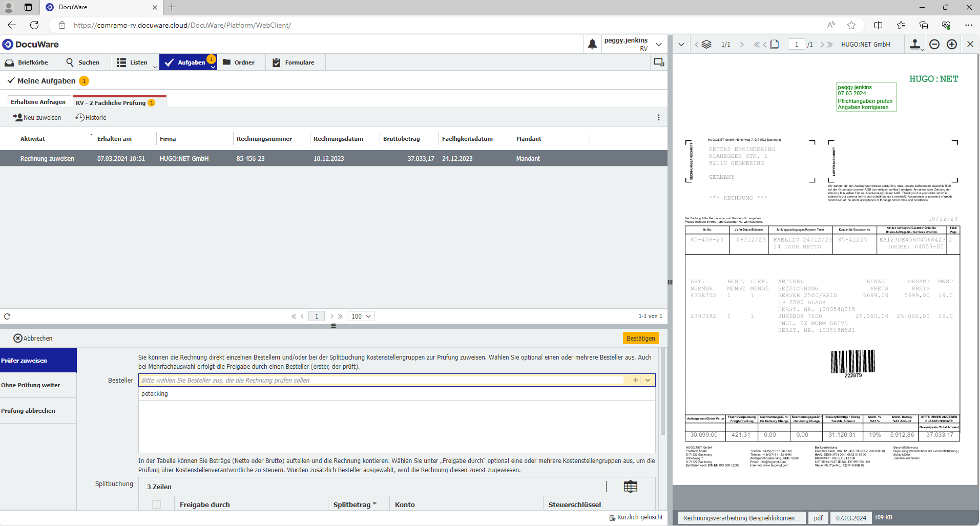Go to previous document in viewer

coord(696,45)
